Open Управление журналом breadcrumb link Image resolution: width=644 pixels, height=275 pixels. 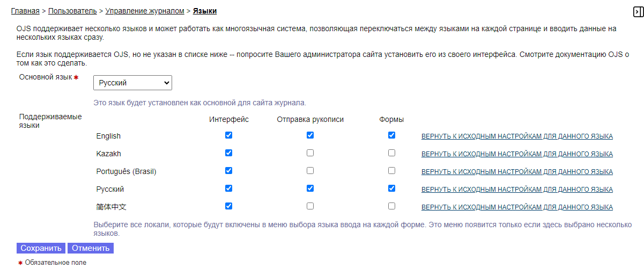click(x=145, y=11)
